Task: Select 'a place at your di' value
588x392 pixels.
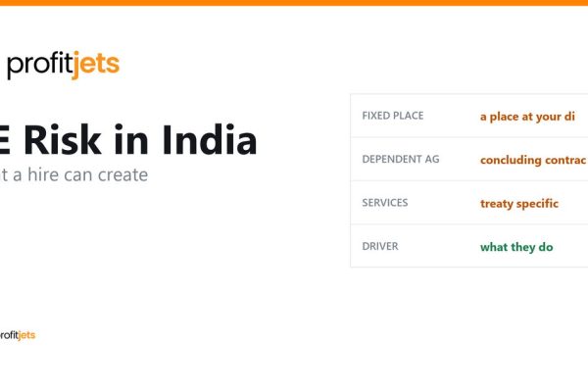Action: pos(527,117)
